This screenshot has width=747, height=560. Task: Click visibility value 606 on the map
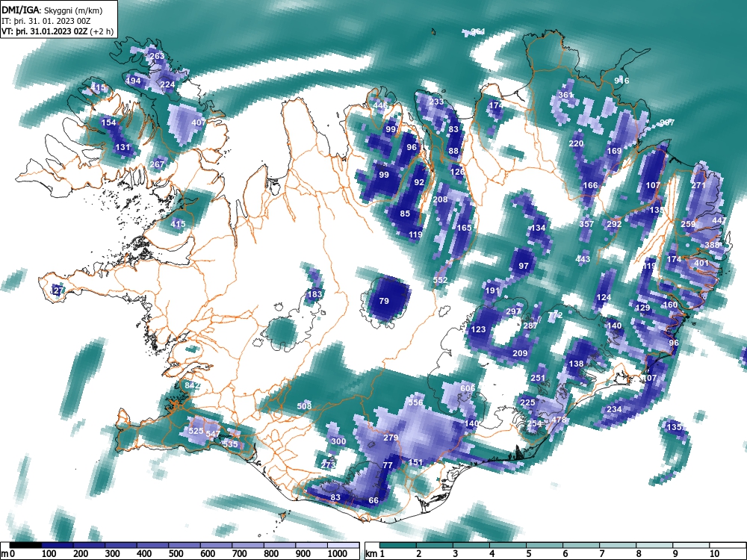click(468, 388)
